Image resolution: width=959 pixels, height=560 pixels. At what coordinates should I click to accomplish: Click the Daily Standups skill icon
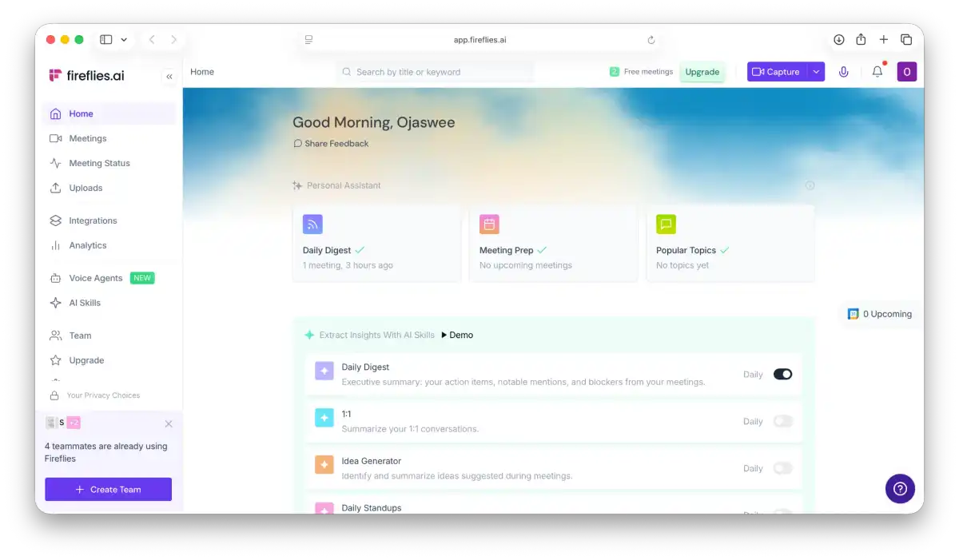[x=324, y=508]
